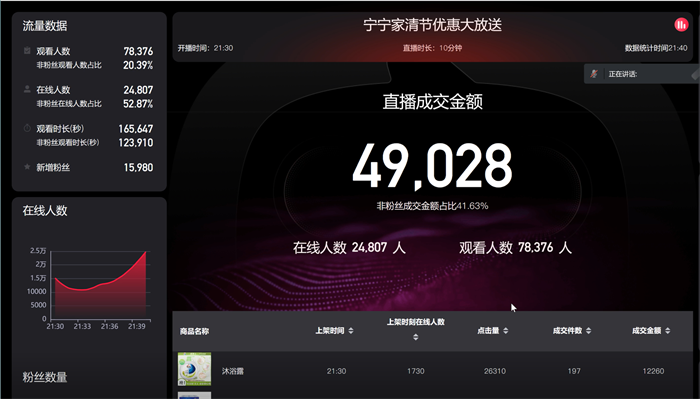700x399 pixels.
Task: Sort by 成交件数 column arrows
Action: tap(588, 331)
